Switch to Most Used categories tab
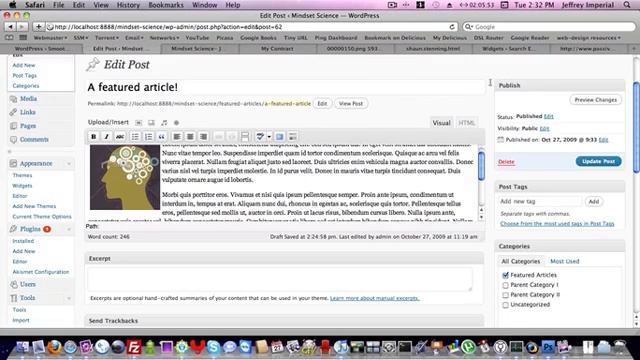Viewport: 640px width, 360px height. (564, 261)
